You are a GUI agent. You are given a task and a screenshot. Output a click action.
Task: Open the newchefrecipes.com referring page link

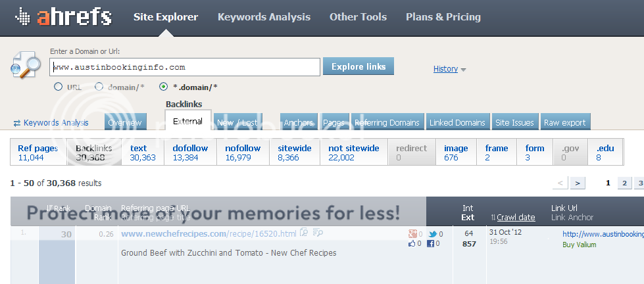209,234
